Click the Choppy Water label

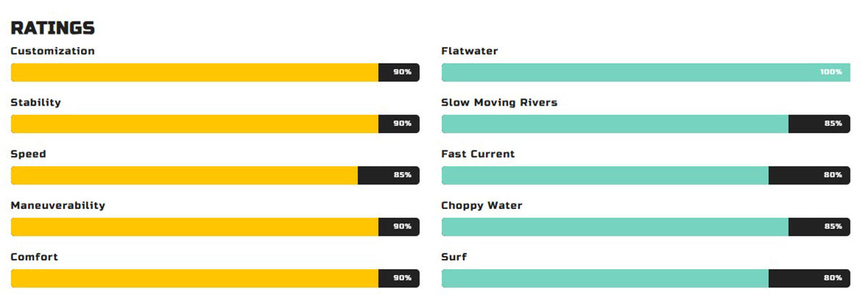point(482,205)
